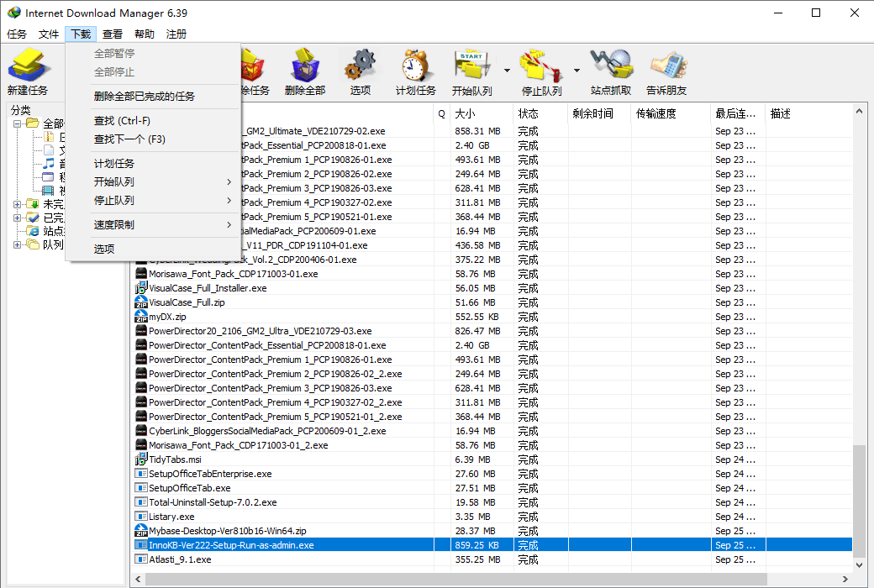Expand the Unfinished (未完) category node
Image resolution: width=874 pixels, height=588 pixels.
point(17,205)
